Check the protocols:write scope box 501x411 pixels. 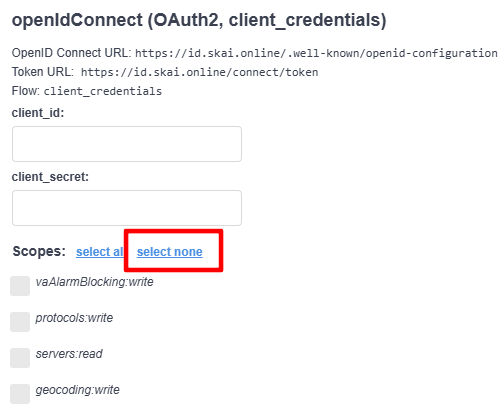[x=20, y=322]
